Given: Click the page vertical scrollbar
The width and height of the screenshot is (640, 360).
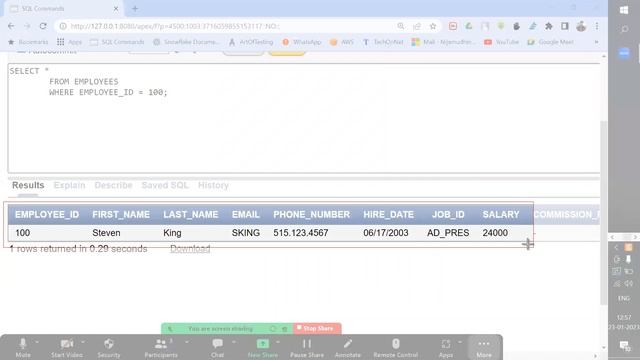Looking at the screenshot, I should pyautogui.click(x=604, y=212).
